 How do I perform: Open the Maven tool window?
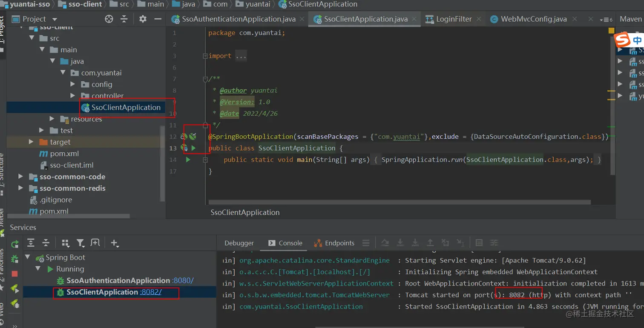(x=630, y=19)
